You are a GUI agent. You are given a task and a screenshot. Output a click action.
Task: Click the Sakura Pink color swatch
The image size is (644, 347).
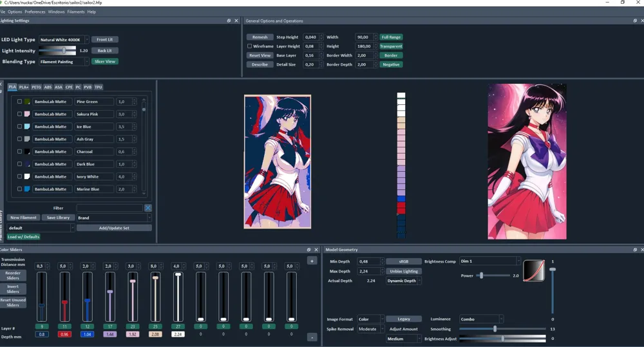(27, 114)
